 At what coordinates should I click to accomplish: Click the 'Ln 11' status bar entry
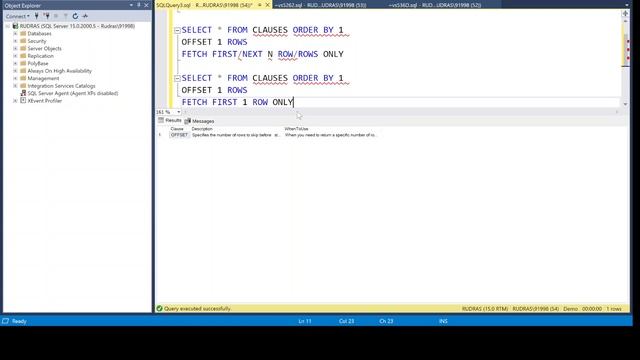[x=305, y=321]
